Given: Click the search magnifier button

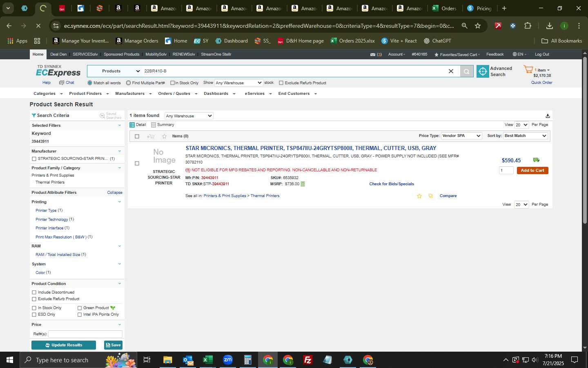Looking at the screenshot, I should tap(466, 71).
